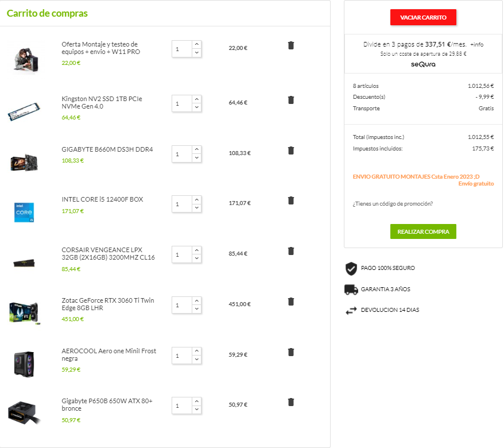
Task: Open Gigabyte P650B 650W product link
Action: (x=107, y=404)
